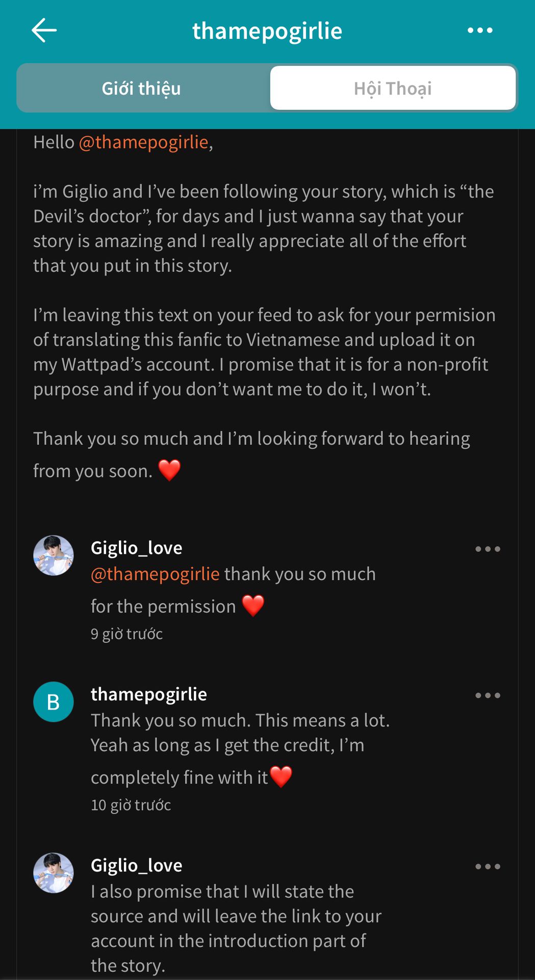This screenshot has width=535, height=980.
Task: Open Giglio_love avatar on permission thank-you reply
Action: pos(54,555)
